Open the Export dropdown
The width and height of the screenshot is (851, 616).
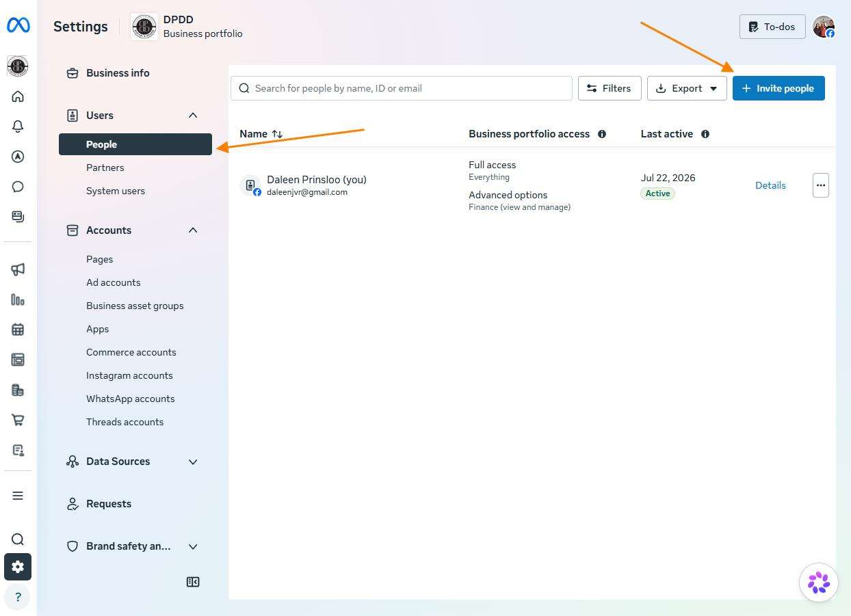[687, 88]
